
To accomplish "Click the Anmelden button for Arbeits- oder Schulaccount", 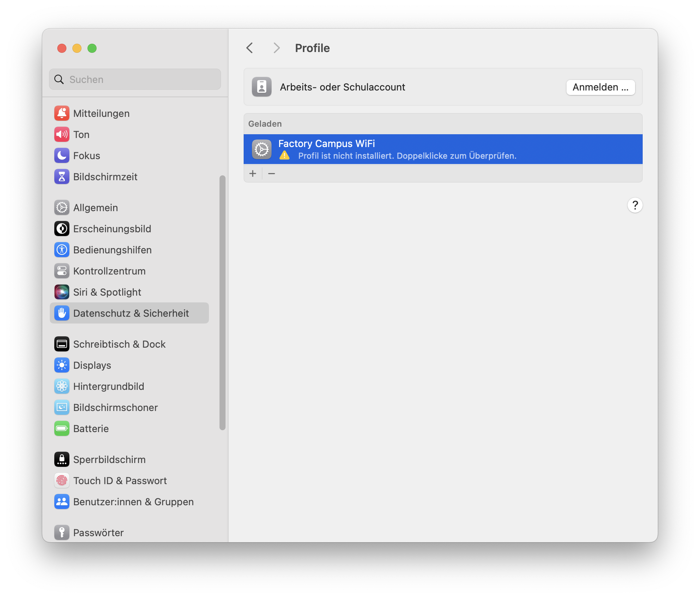I will [x=600, y=87].
